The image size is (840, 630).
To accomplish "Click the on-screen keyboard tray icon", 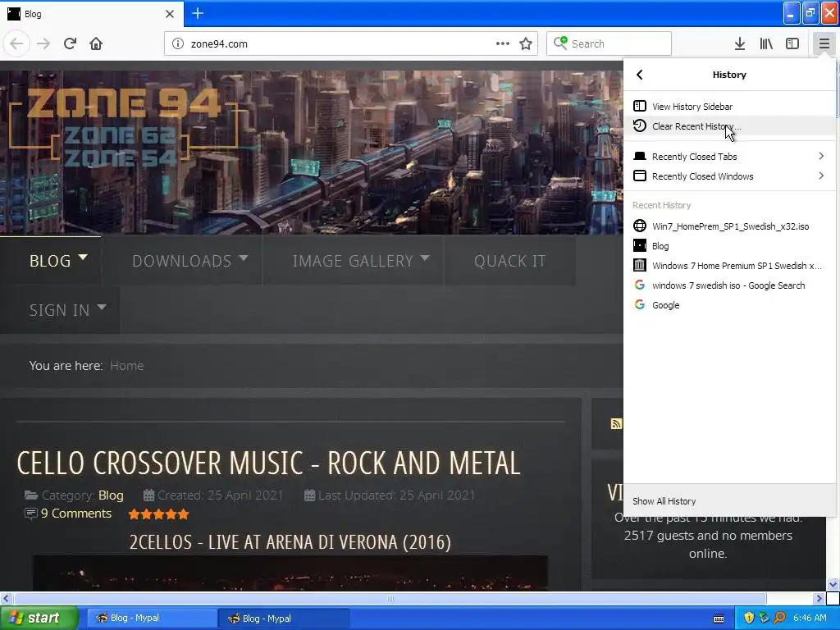I will pyautogui.click(x=719, y=619).
